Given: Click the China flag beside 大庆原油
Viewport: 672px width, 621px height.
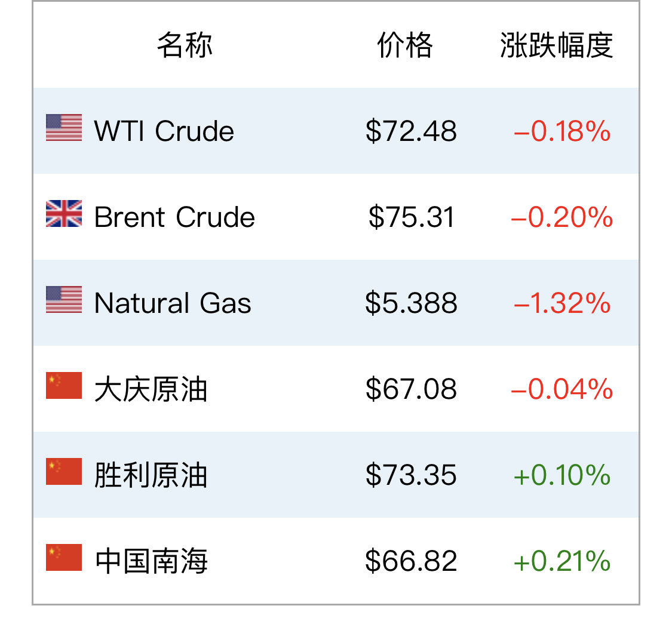Looking at the screenshot, I should click(x=64, y=386).
